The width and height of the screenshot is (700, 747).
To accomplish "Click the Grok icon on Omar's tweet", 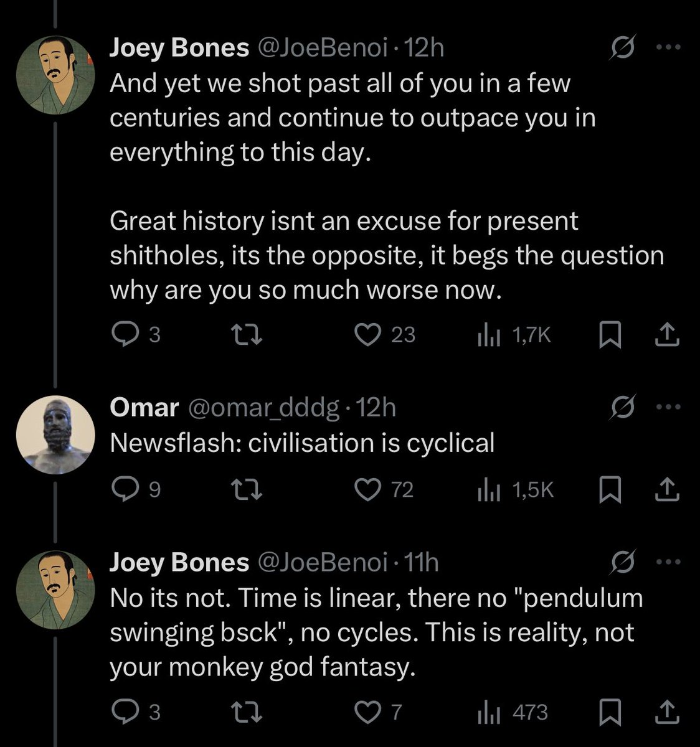I will tap(623, 408).
